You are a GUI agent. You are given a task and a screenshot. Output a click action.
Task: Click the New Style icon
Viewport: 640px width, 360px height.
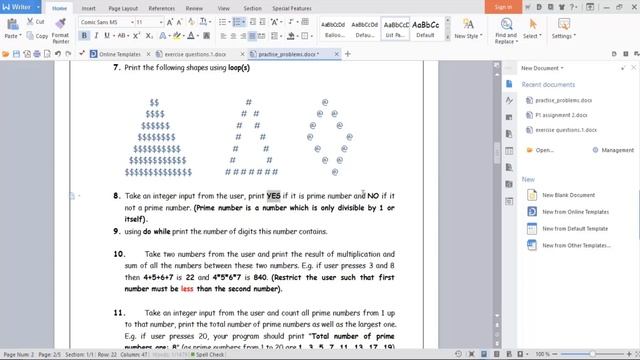pos(468,24)
